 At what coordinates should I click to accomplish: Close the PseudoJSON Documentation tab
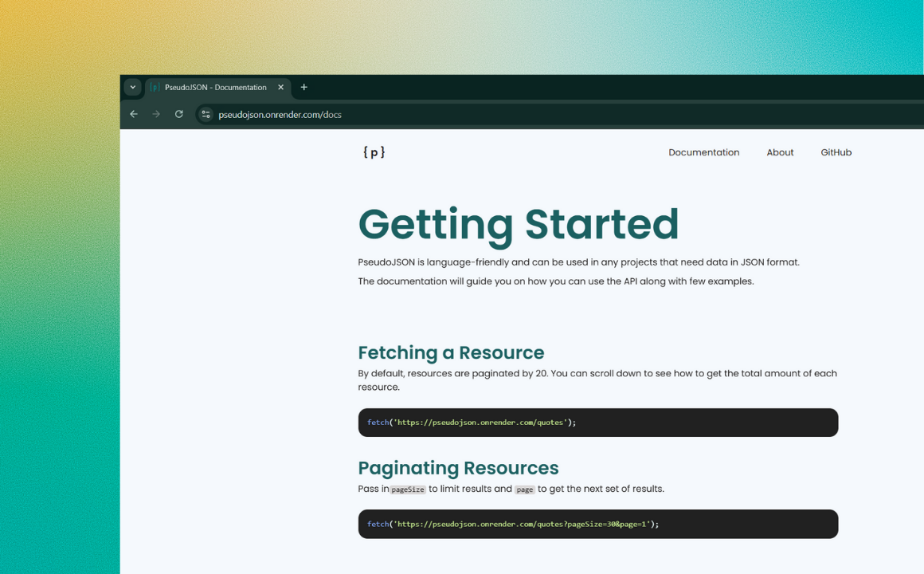pos(280,88)
